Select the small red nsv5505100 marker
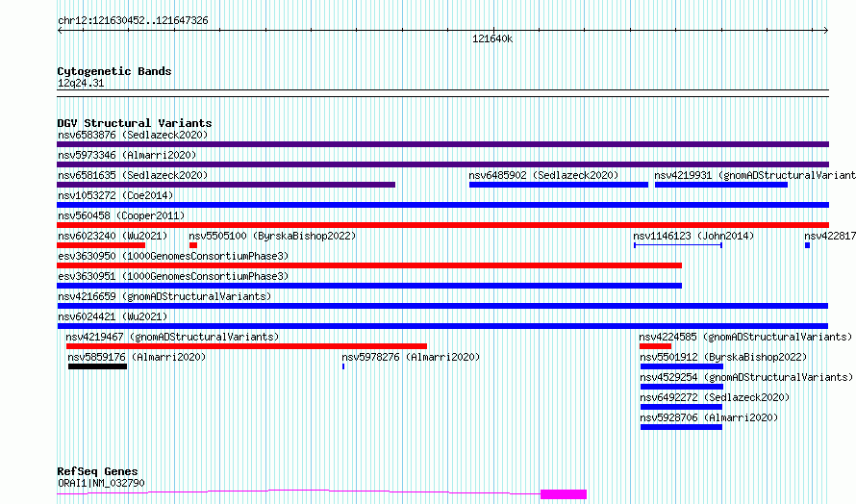This screenshot has width=856, height=504. pyautogui.click(x=192, y=245)
